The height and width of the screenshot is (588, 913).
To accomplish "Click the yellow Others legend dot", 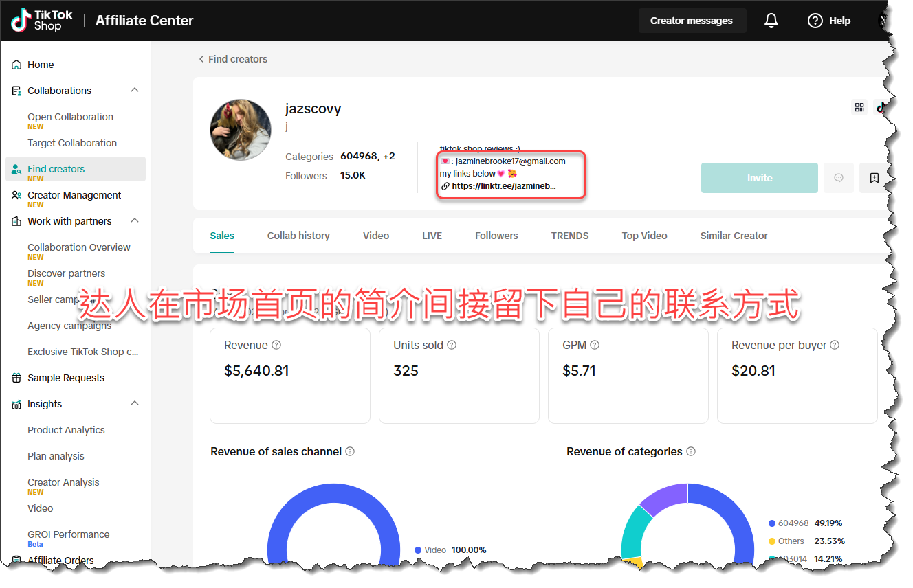I will tap(772, 541).
